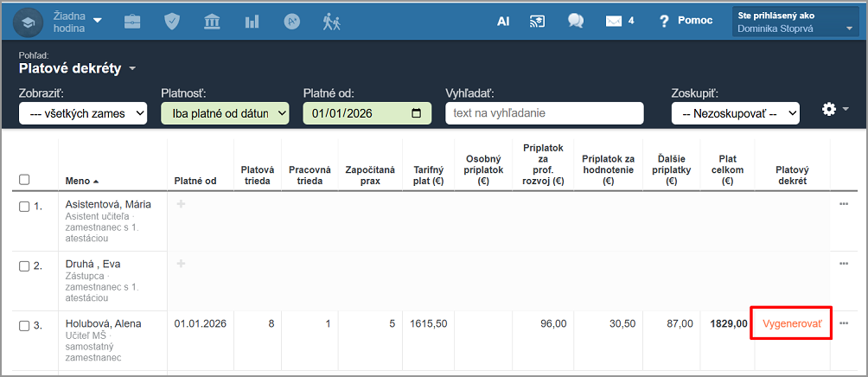Click the shield checkmark icon
This screenshot has height=377, width=868.
pos(172,21)
